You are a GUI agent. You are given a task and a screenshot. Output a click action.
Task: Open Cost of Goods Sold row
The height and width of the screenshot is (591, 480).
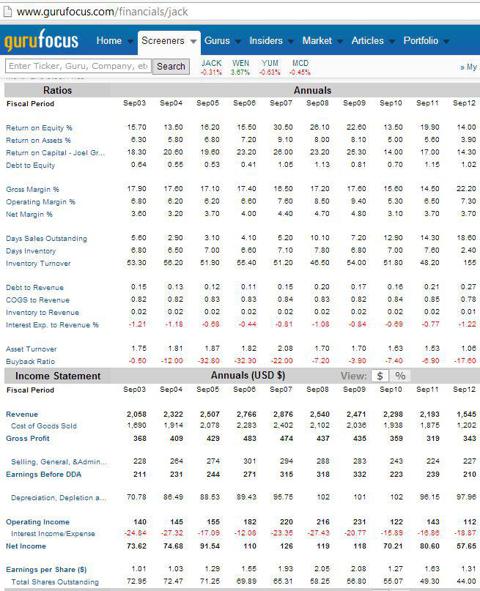[44, 426]
